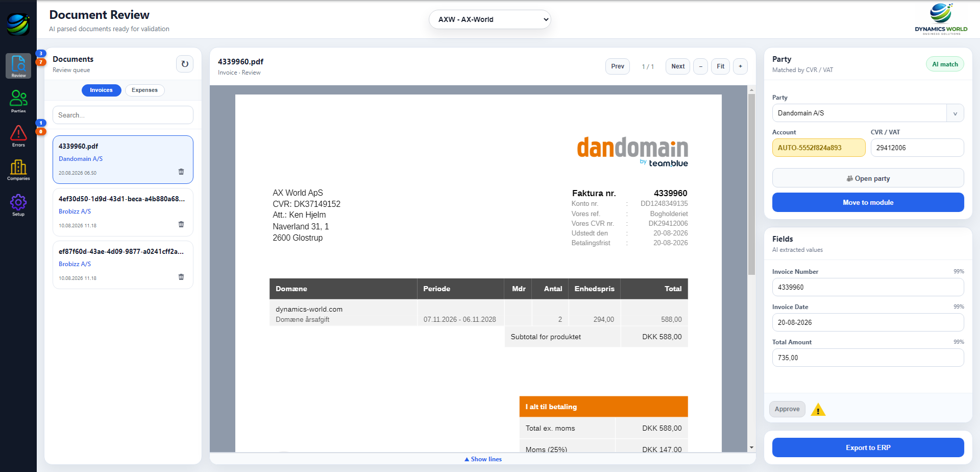Go to the Next page
Image resolution: width=980 pixels, height=472 pixels.
click(678, 66)
